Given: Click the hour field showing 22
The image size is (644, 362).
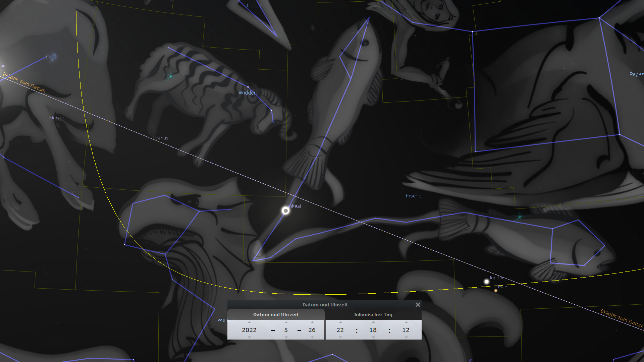Looking at the screenshot, I should click(x=340, y=330).
